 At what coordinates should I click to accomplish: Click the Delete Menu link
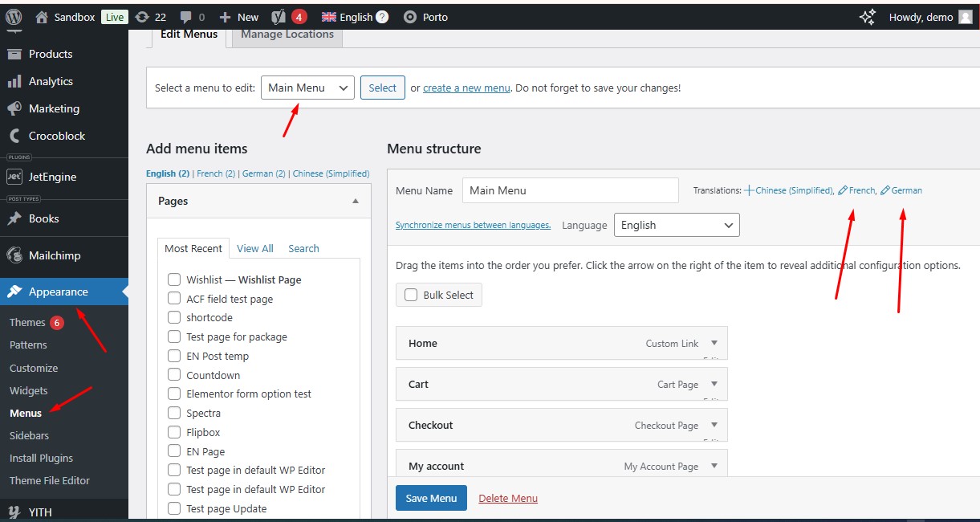click(508, 498)
